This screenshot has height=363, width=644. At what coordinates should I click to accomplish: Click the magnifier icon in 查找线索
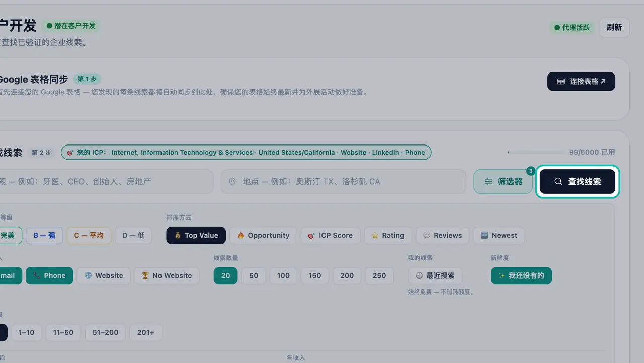coord(558,182)
